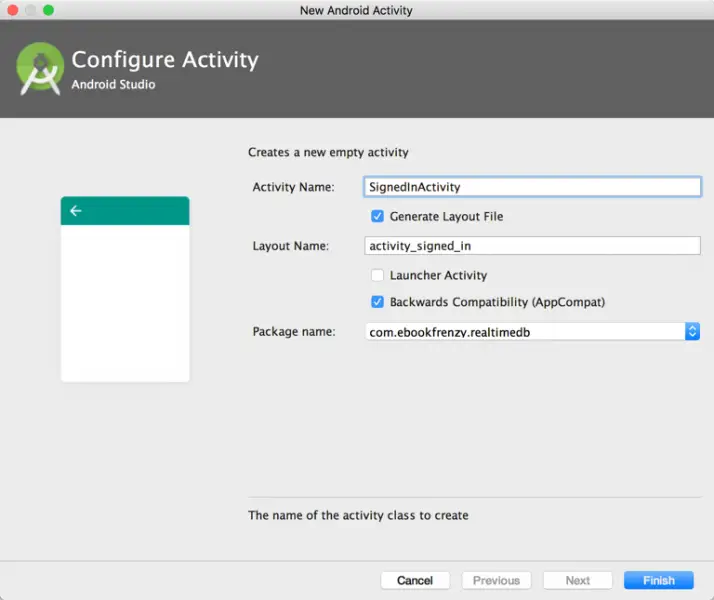Click the Configure Activity heading text
Image resolution: width=714 pixels, height=600 pixels.
[x=165, y=60]
